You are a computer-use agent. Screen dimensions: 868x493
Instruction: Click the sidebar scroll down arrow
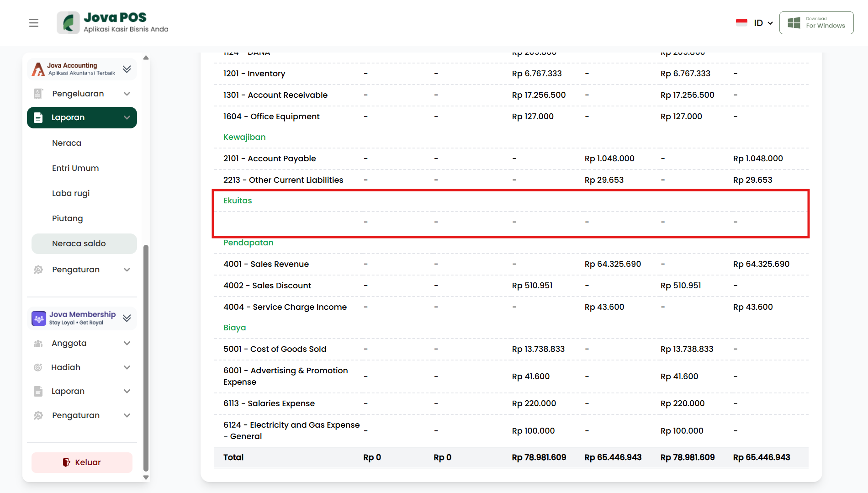(x=146, y=477)
